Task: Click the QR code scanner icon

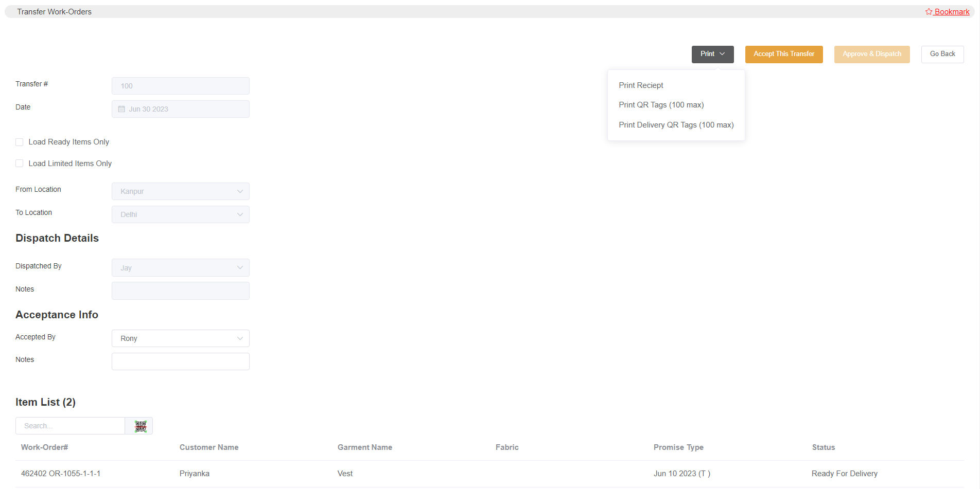Action: point(140,426)
